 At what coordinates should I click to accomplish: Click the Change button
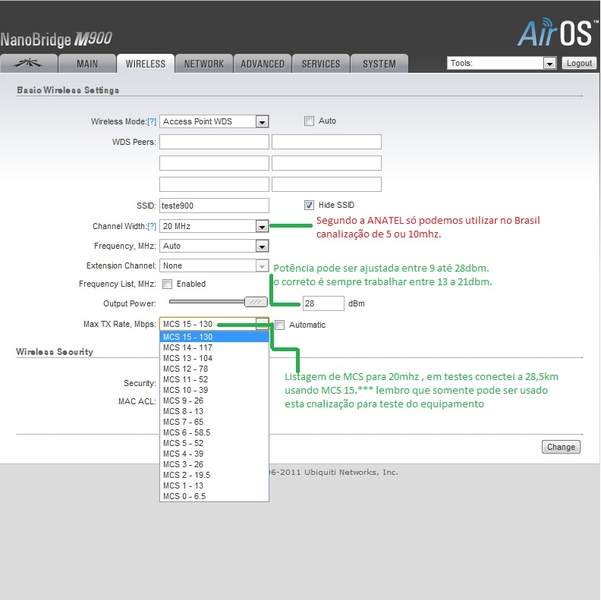click(561, 447)
